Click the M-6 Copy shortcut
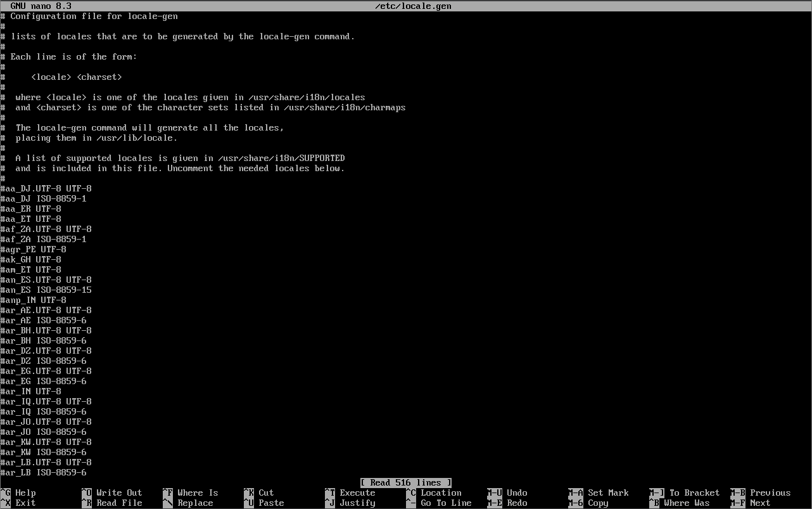Screen dimensions: 812x509 (x=588, y=503)
